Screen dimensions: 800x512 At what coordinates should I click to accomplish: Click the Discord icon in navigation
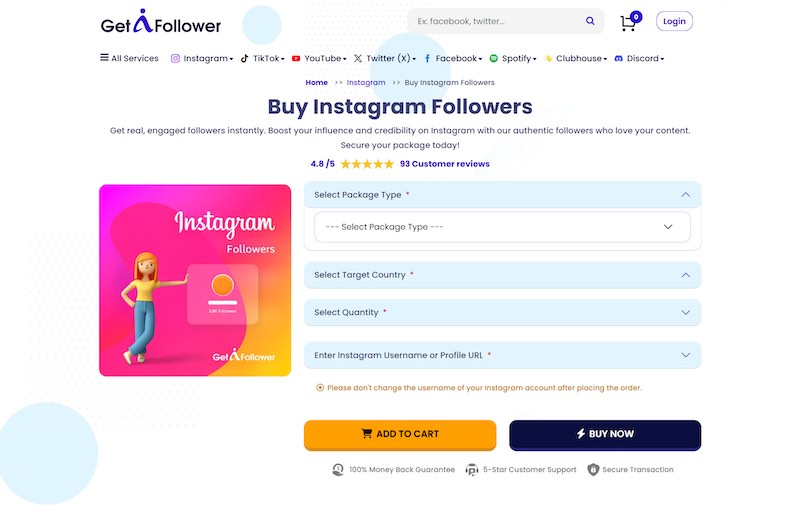[x=619, y=59]
